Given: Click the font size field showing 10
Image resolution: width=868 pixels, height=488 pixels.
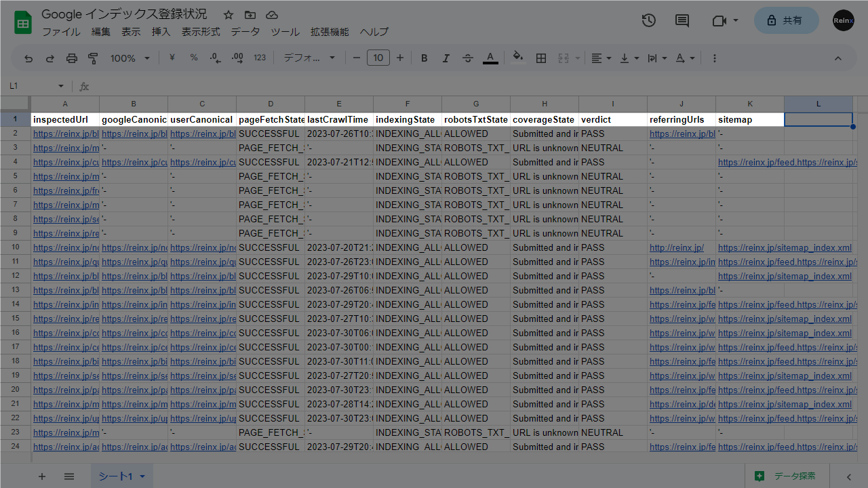Looking at the screenshot, I should tap(378, 58).
